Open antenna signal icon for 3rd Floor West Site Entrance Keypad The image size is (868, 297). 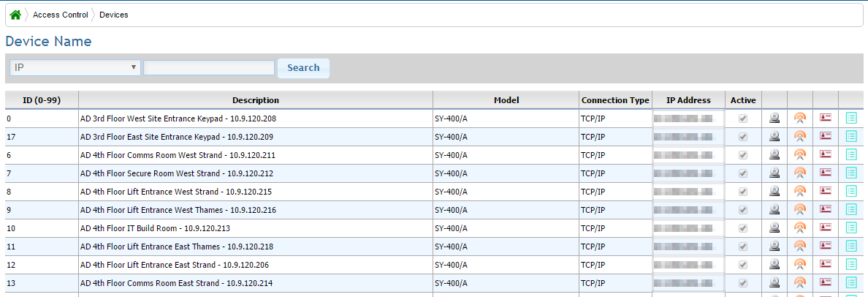[800, 118]
